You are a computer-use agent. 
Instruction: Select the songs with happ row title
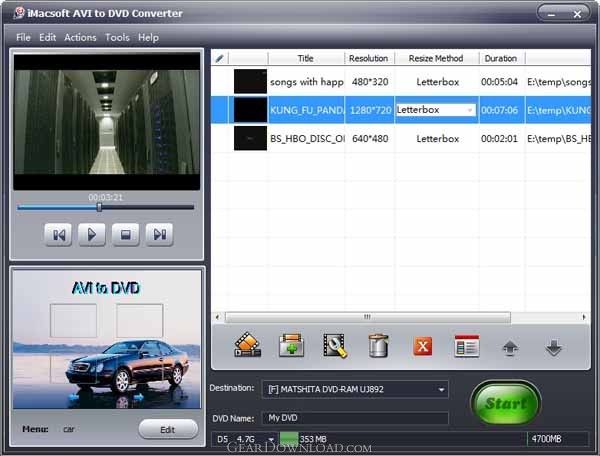point(307,82)
